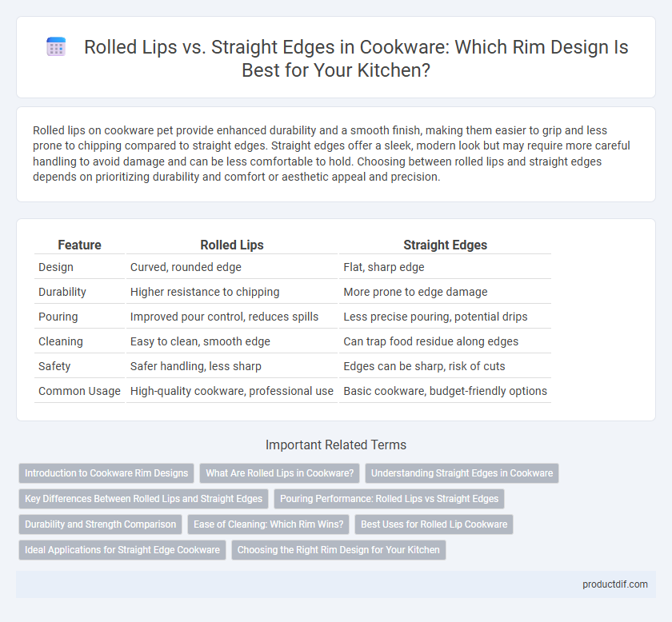Click the Rolled Lips column header
The image size is (672, 622).
pos(232,245)
